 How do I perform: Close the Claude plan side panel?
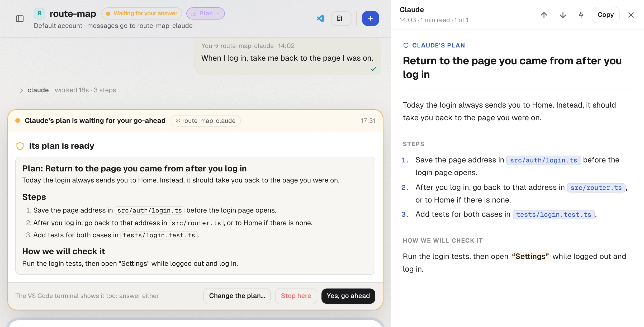pyautogui.click(x=631, y=15)
